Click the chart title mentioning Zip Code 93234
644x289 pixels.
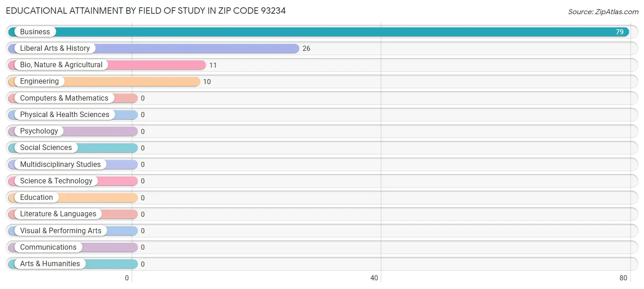point(146,11)
